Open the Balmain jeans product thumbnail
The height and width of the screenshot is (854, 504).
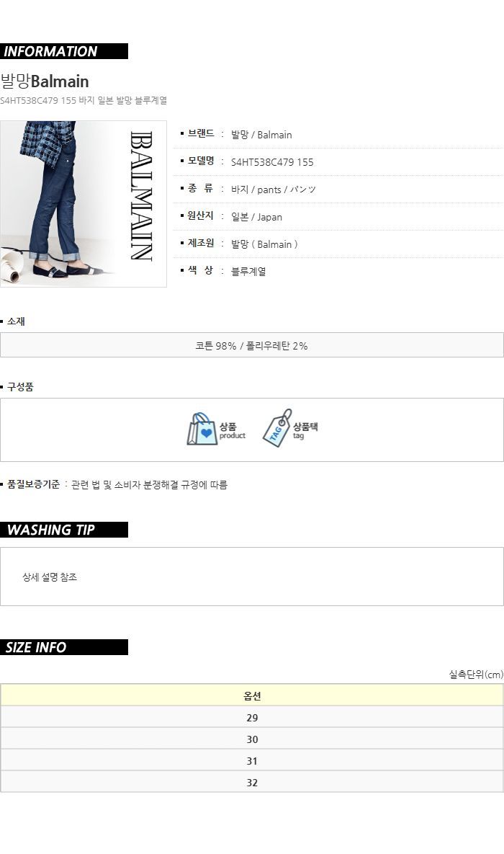(x=84, y=204)
